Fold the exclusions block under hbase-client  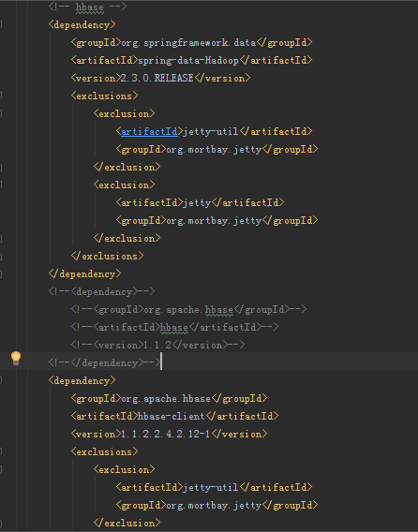(1, 451)
